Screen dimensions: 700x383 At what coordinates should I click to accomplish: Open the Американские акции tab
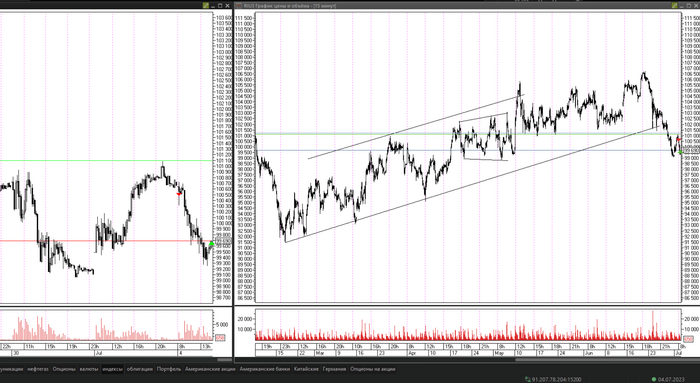pos(210,369)
